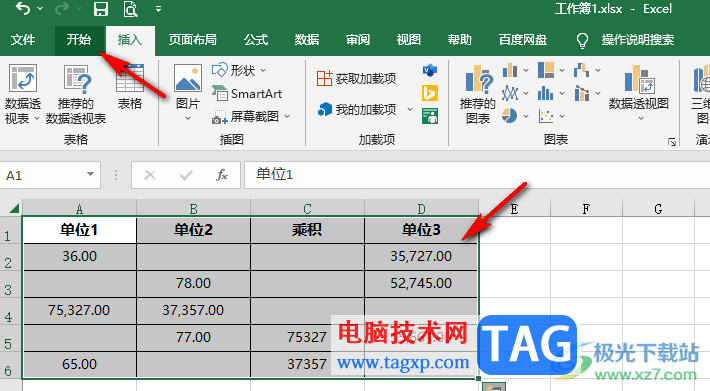
Task: Click 获取加载项 button
Action: coord(356,78)
